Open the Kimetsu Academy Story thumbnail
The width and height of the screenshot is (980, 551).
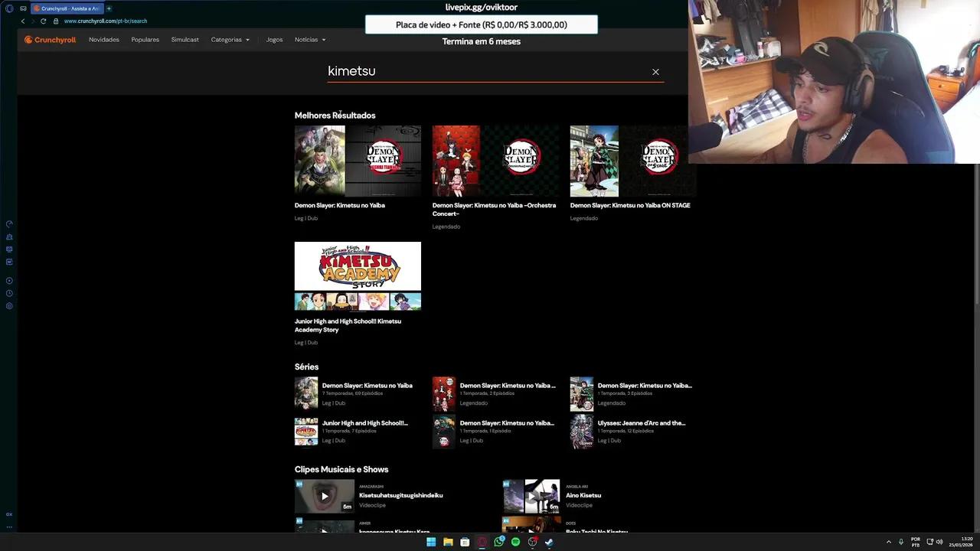point(358,276)
